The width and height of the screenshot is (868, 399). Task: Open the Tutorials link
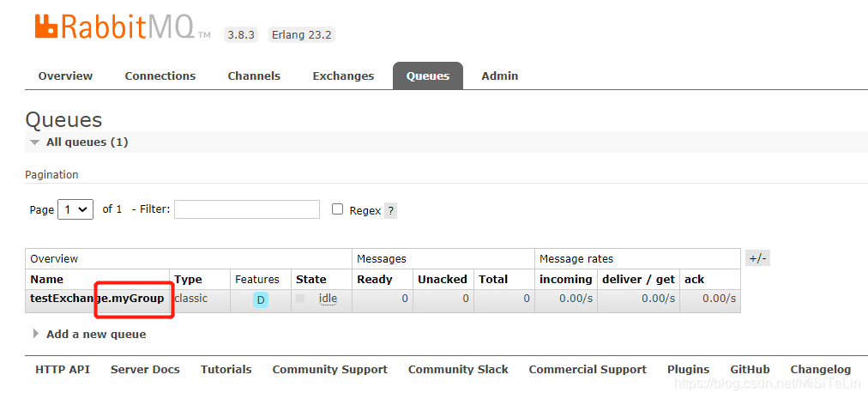point(226,370)
